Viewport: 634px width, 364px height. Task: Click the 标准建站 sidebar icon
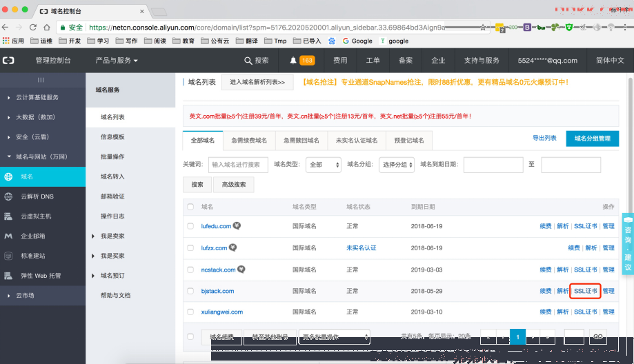[8, 256]
